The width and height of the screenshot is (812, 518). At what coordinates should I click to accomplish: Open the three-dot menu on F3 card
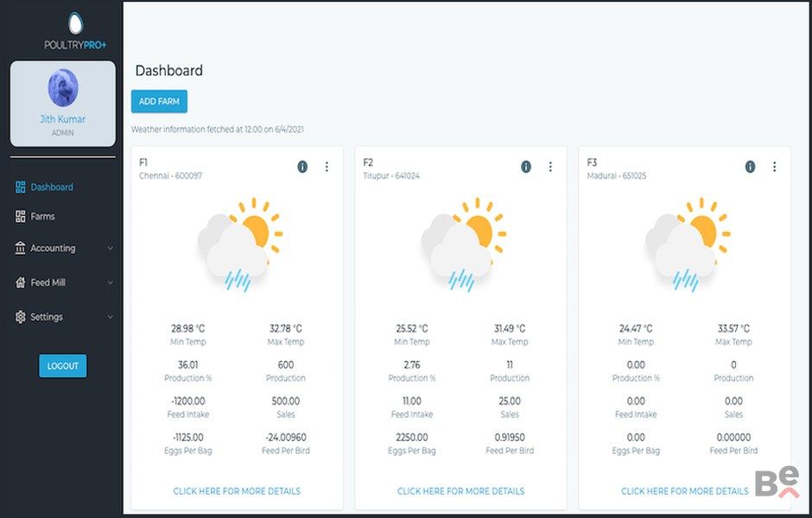click(774, 167)
